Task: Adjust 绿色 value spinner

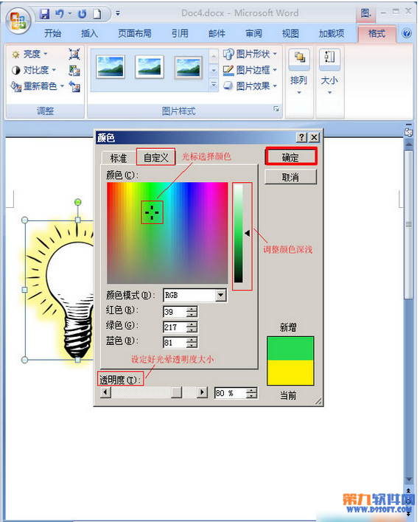Action: click(192, 327)
